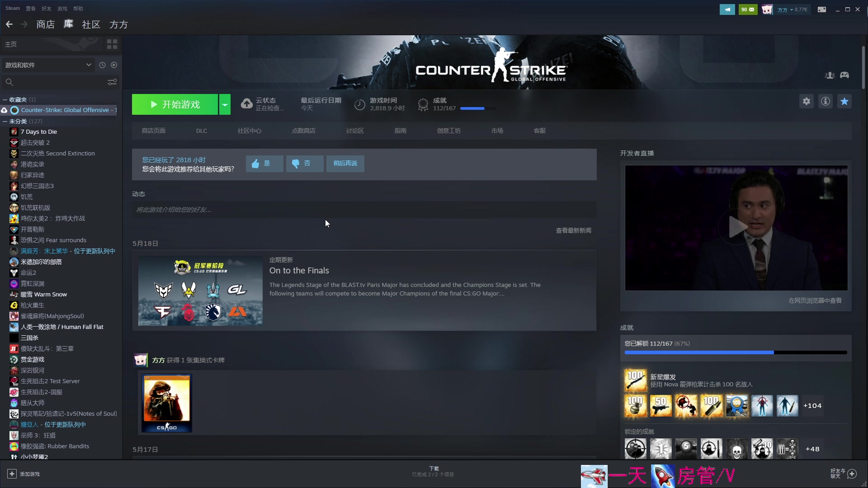Toggle favorite star for CS:GO
The width and height of the screenshot is (868, 488).
(x=844, y=101)
